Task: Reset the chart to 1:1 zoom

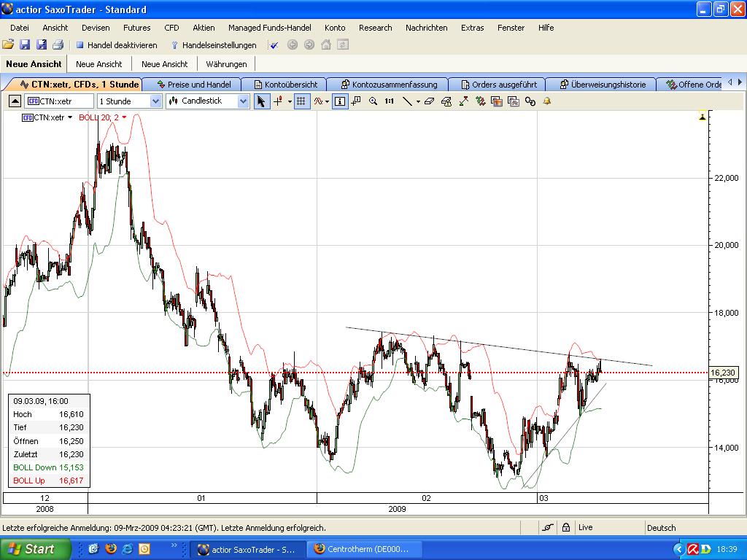Action: coord(387,101)
